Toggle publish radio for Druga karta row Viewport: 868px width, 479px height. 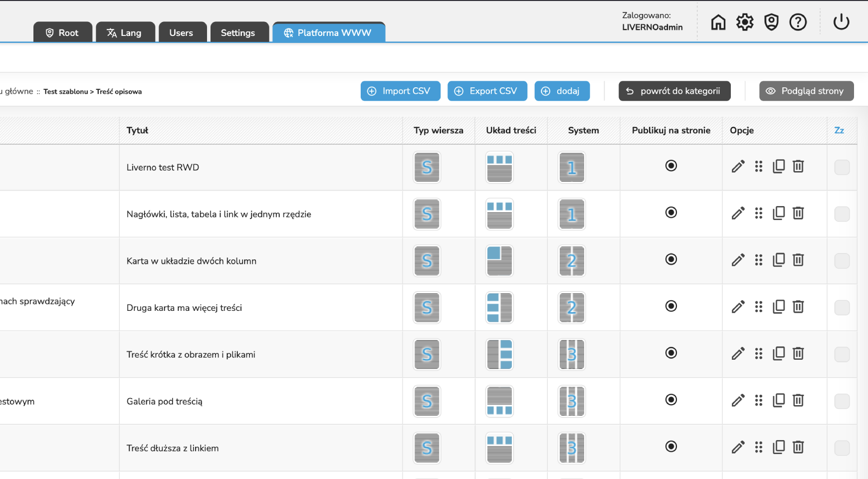click(671, 306)
